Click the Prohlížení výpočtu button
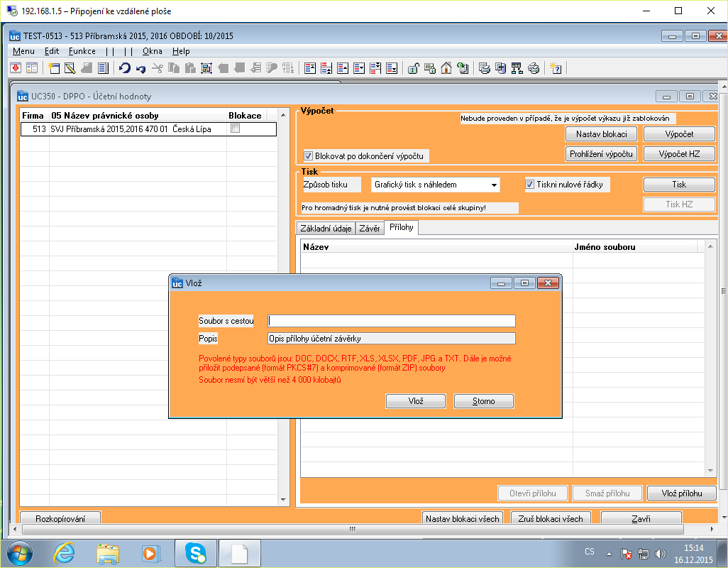 [x=601, y=154]
